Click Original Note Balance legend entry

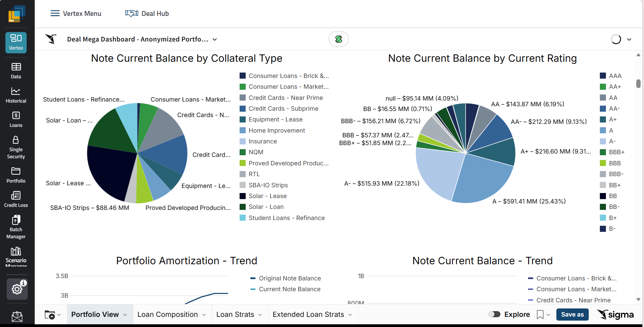[285, 278]
